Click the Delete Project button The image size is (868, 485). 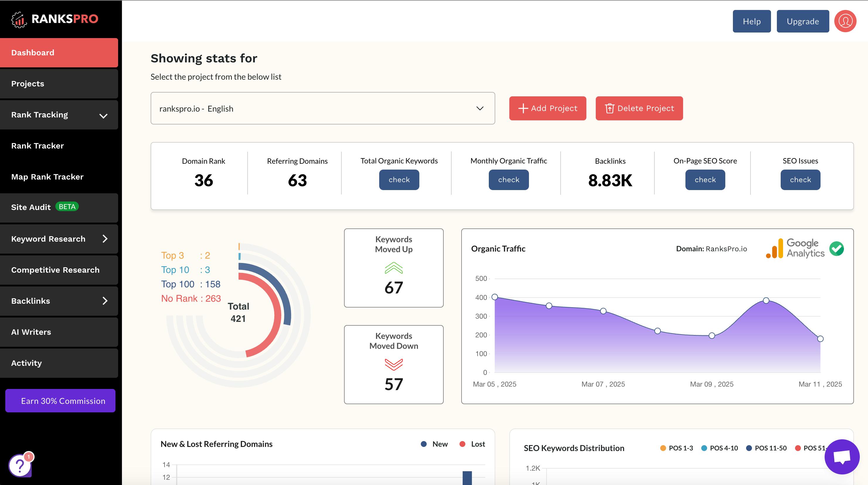point(639,108)
